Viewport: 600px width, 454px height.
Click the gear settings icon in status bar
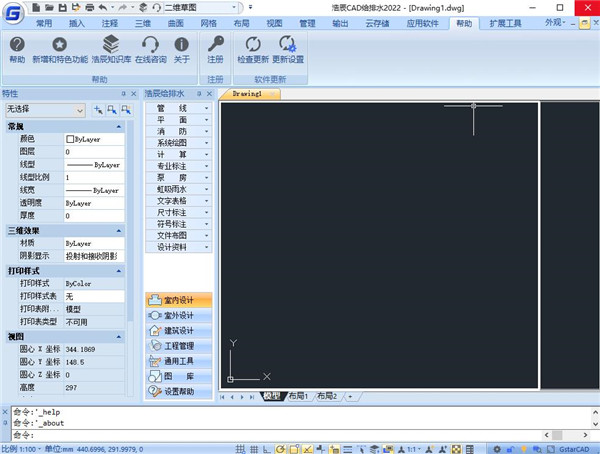click(x=497, y=449)
